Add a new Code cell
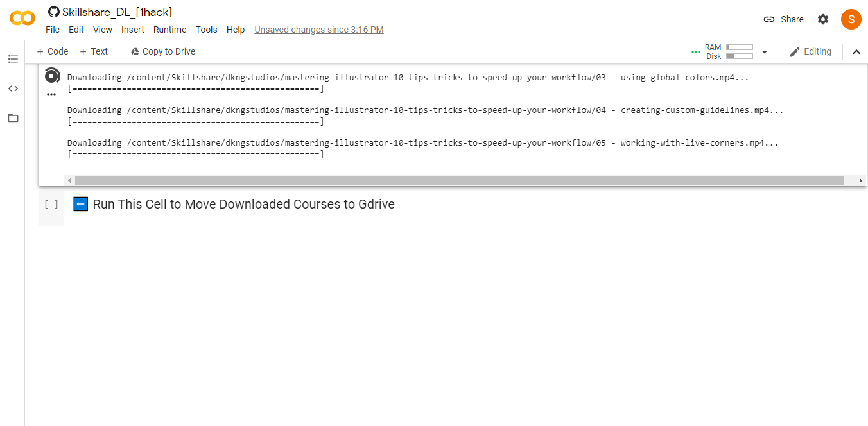This screenshot has height=426, width=868. [x=52, y=51]
